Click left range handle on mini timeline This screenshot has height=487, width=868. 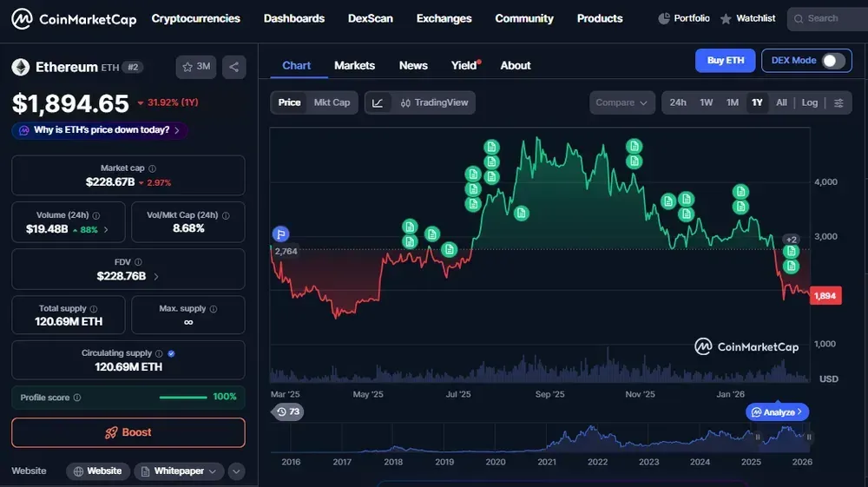(x=758, y=438)
